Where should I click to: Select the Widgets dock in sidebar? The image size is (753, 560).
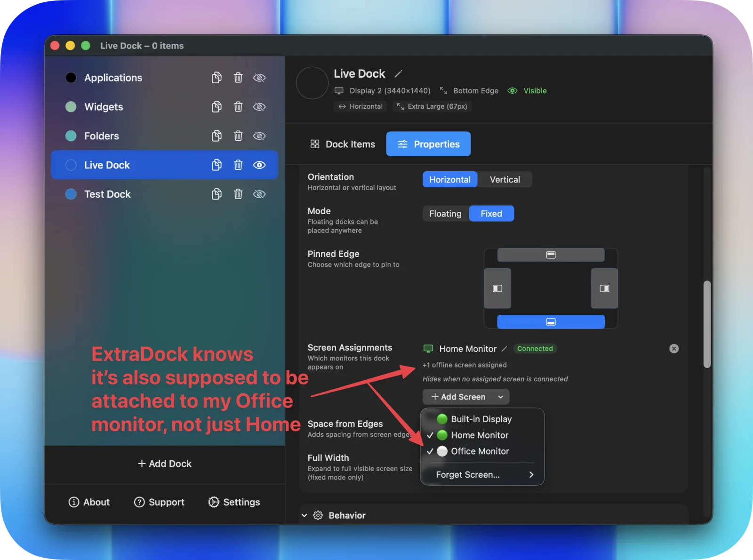tap(164, 107)
